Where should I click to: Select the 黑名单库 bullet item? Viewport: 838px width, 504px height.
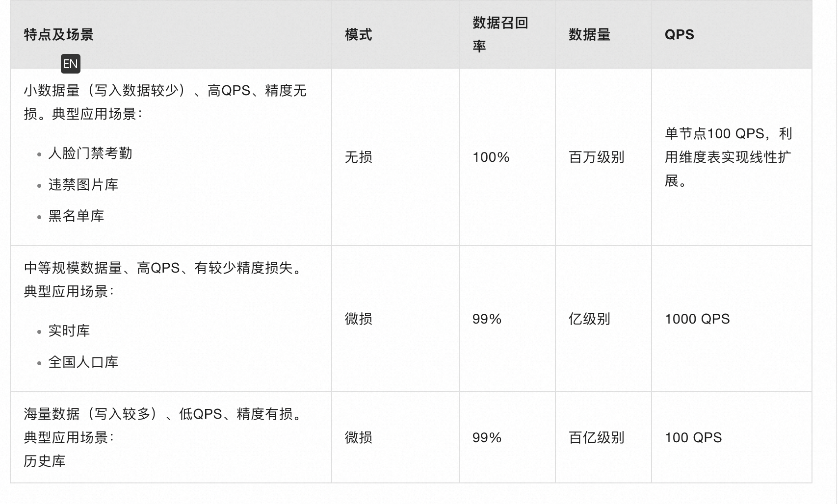(x=76, y=216)
